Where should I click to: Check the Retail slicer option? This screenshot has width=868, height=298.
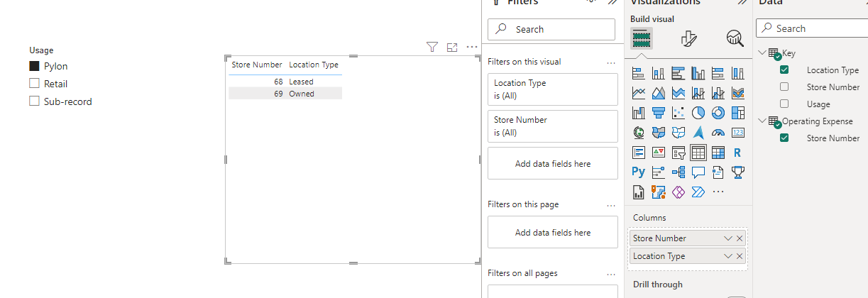tap(34, 84)
